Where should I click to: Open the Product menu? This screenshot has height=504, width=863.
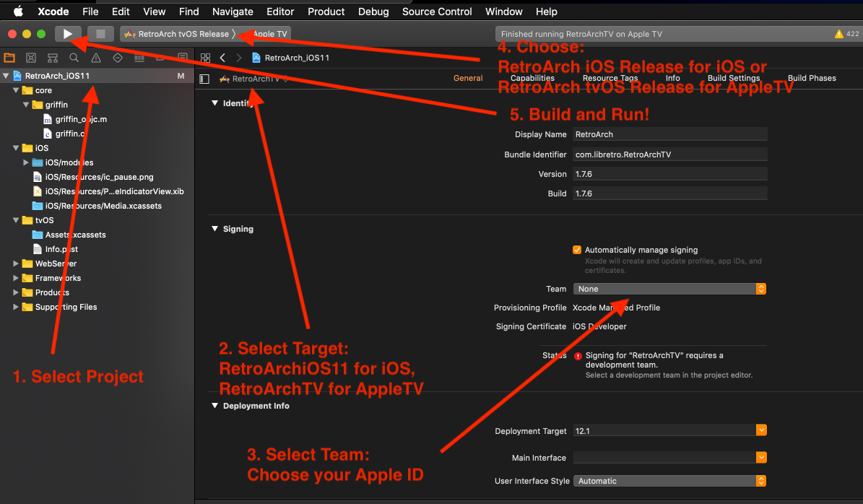326,12
